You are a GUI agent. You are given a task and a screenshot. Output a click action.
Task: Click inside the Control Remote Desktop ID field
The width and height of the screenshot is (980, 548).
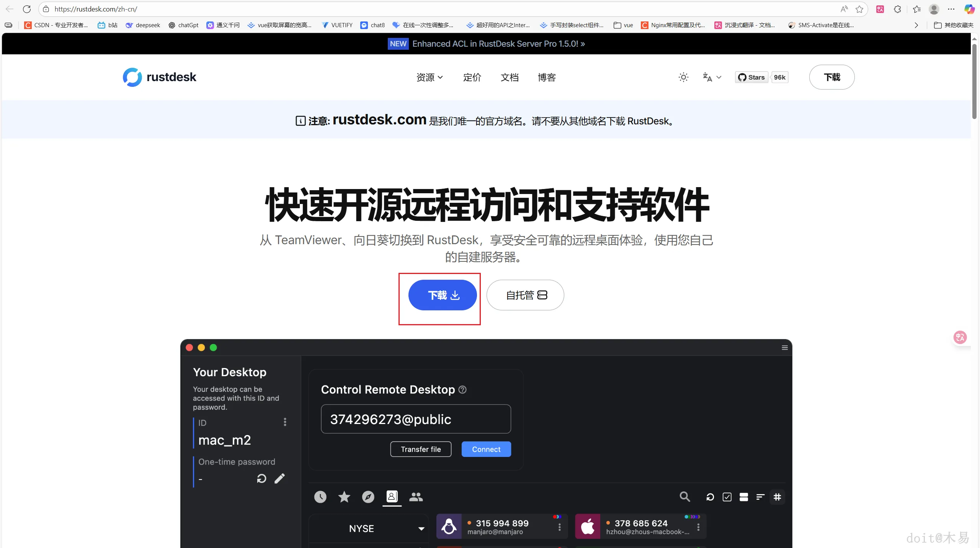pos(415,419)
